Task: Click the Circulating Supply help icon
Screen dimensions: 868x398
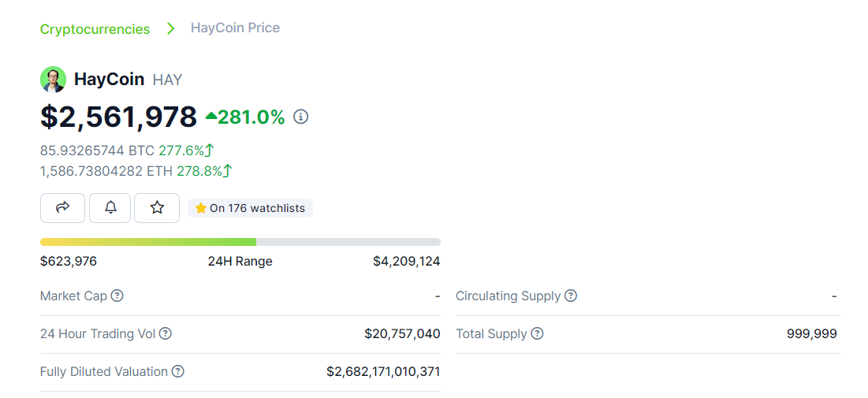Action: point(571,296)
